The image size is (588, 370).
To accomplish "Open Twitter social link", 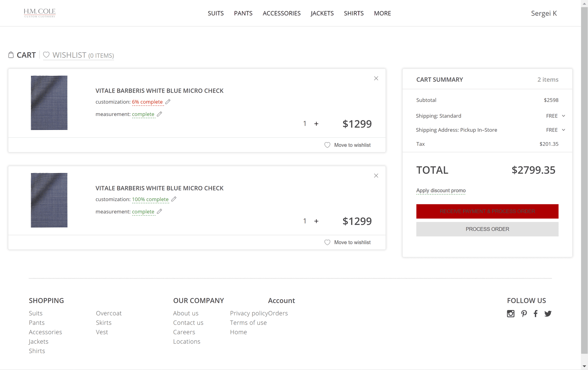I will click(548, 314).
